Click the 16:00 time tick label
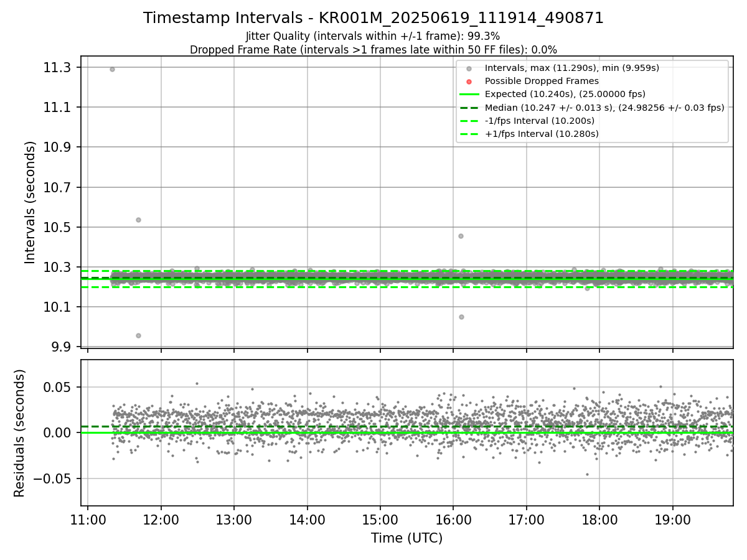The image size is (747, 560). point(453,520)
